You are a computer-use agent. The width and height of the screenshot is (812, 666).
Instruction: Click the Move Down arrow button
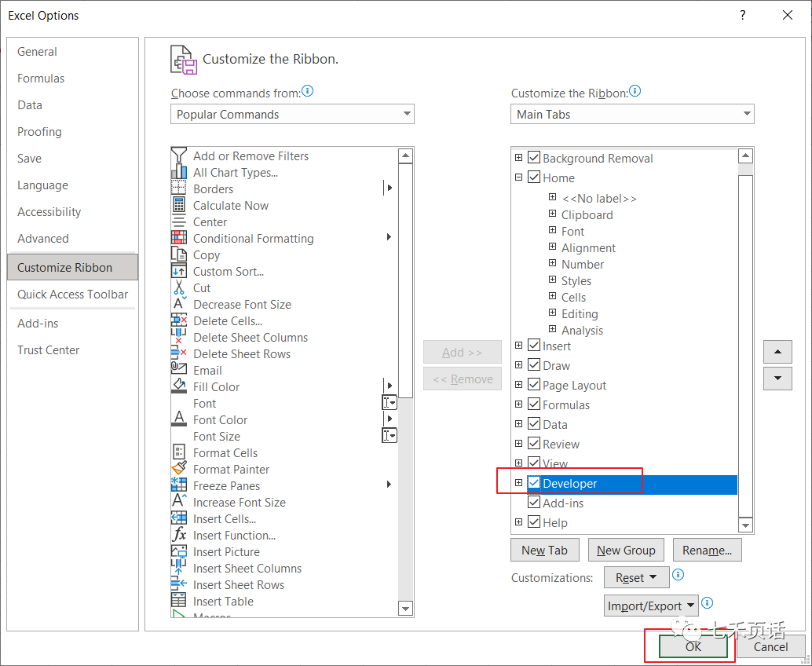(777, 379)
